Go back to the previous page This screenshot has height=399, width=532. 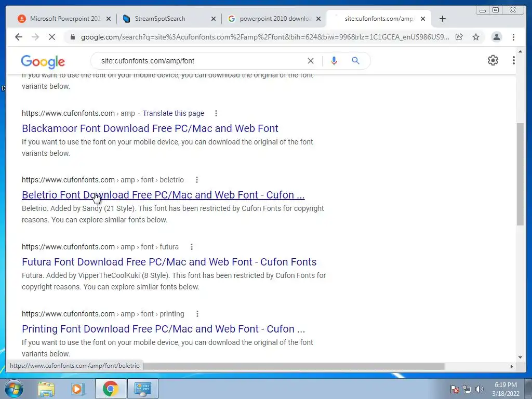pos(19,37)
